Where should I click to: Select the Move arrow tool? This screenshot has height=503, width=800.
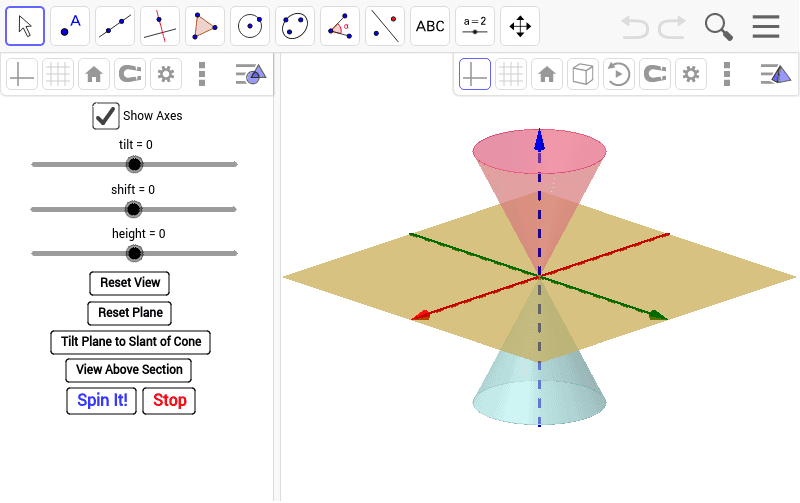tap(25, 26)
